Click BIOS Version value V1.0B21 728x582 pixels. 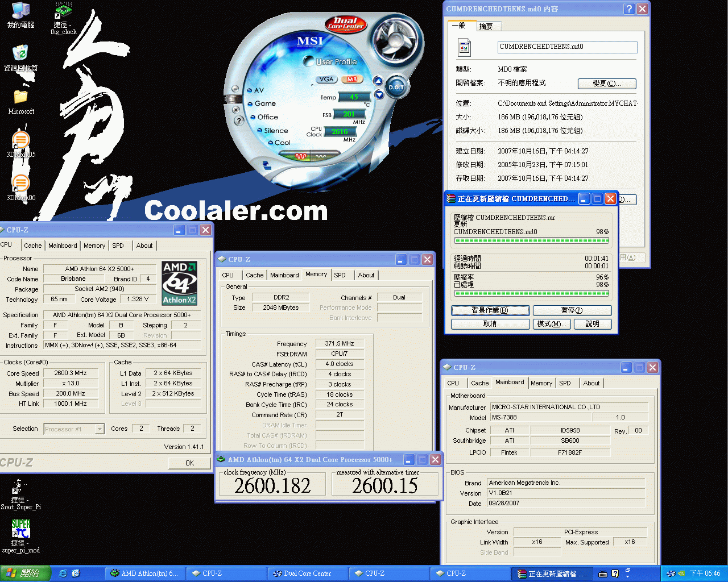pyautogui.click(x=566, y=493)
